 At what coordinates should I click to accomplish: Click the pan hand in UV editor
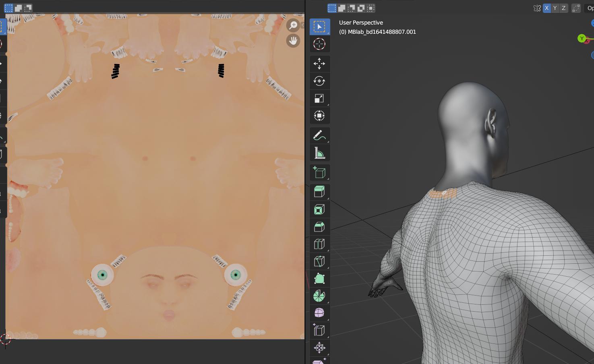(293, 41)
